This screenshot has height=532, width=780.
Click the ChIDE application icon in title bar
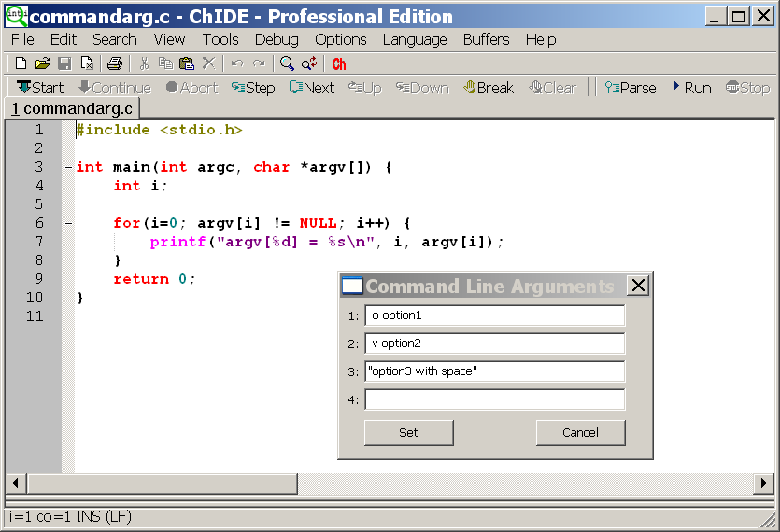tap(16, 16)
